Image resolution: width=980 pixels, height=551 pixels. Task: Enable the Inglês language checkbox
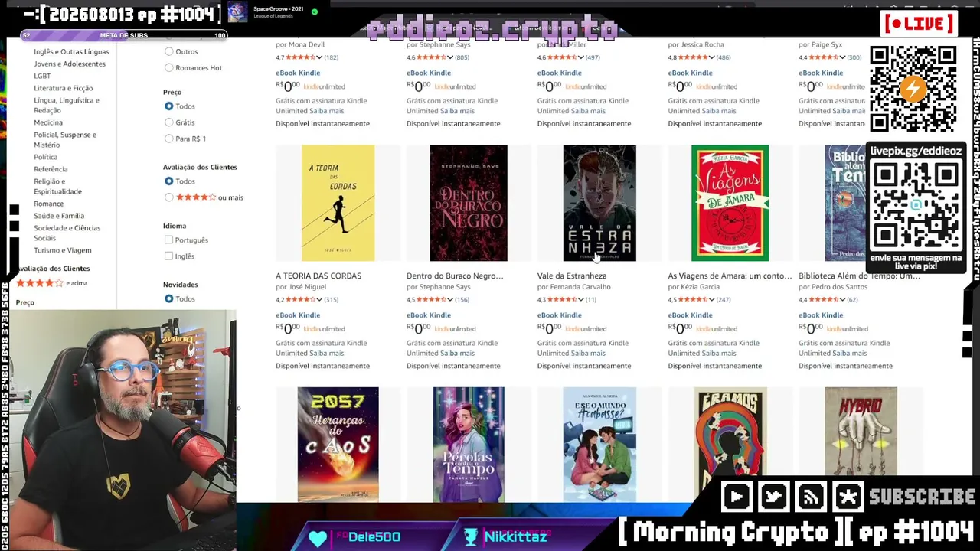tap(168, 256)
